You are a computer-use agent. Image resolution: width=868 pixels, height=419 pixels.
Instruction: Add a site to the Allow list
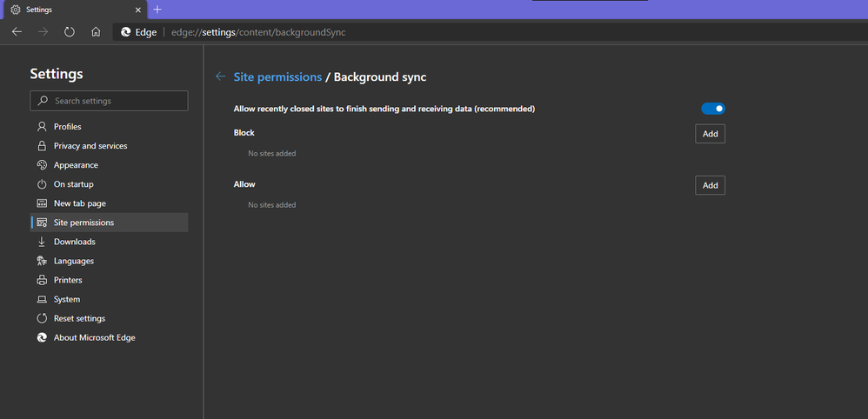point(711,185)
